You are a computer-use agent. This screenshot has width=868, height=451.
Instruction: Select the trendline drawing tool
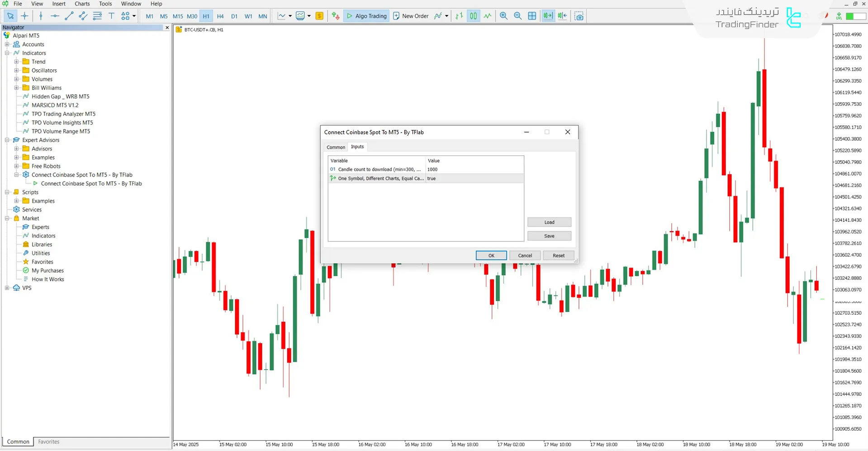[69, 16]
